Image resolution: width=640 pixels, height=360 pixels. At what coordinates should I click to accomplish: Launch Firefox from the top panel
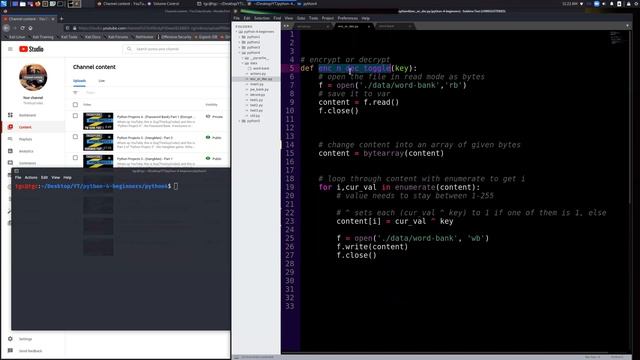pyautogui.click(x=38, y=4)
